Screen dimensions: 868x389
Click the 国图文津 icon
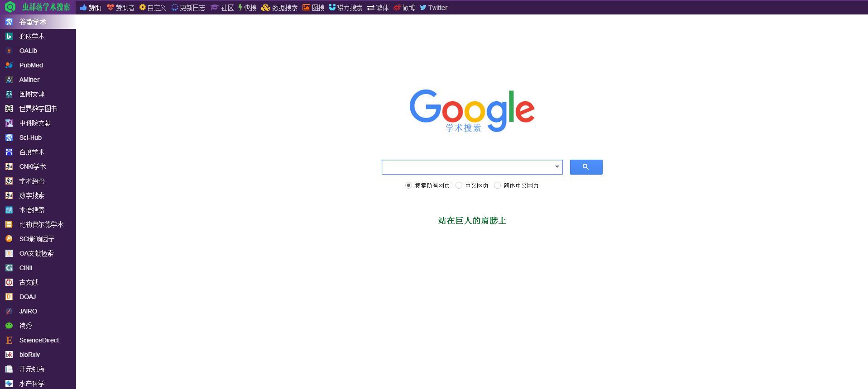point(9,94)
